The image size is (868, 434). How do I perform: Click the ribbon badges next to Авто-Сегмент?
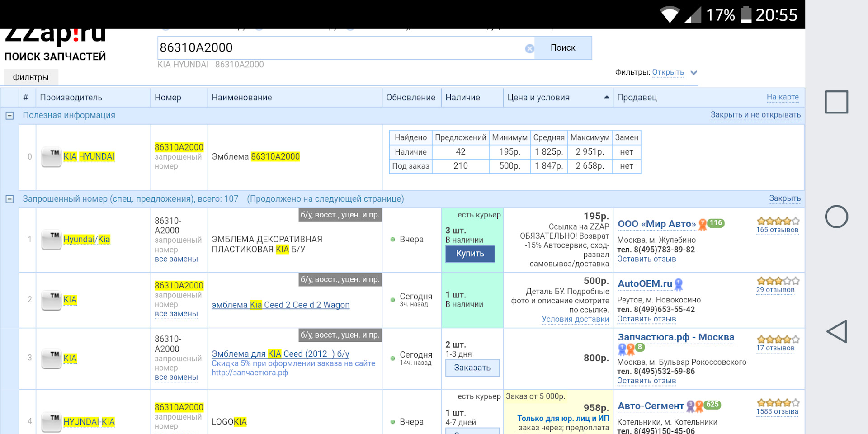[x=695, y=406]
